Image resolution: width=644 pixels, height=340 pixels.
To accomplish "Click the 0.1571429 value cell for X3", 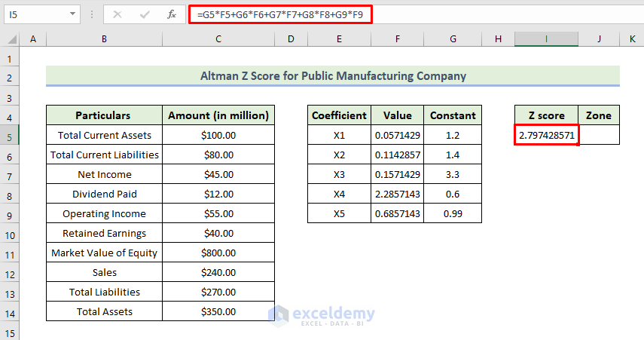I will tap(397, 174).
